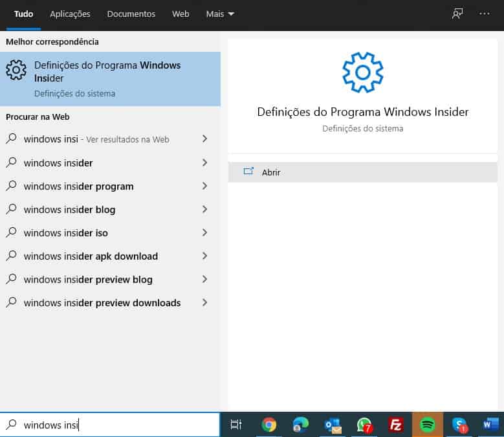The width and height of the screenshot is (504, 437).
Task: Launch Google Chrome from taskbar
Action: pos(269,425)
